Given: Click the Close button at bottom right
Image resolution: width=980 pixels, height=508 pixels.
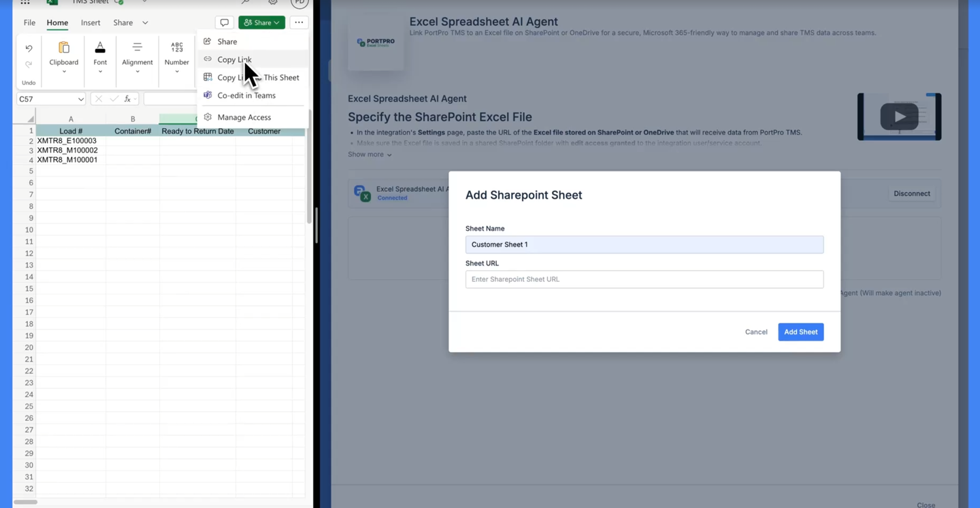Looking at the screenshot, I should pos(926,505).
